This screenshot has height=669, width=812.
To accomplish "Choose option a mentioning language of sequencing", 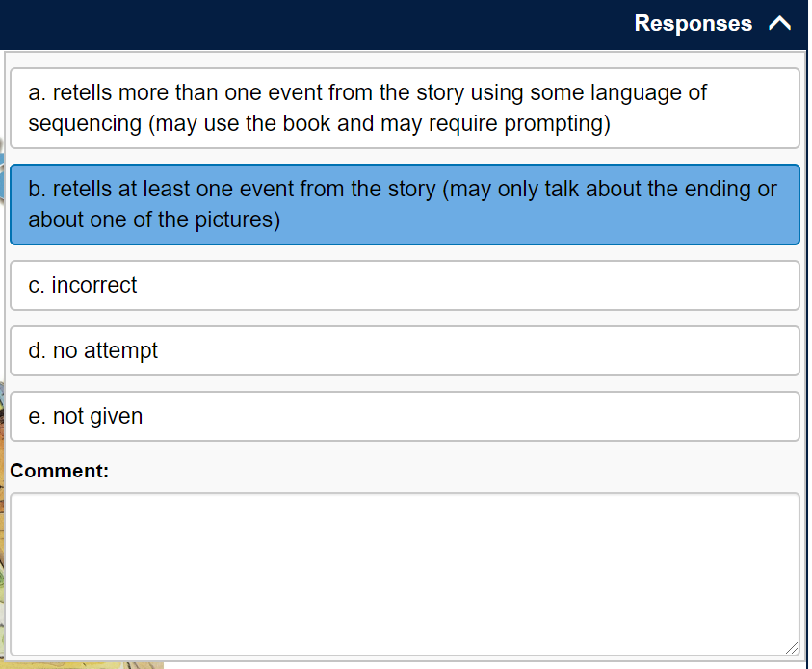I will coord(405,108).
